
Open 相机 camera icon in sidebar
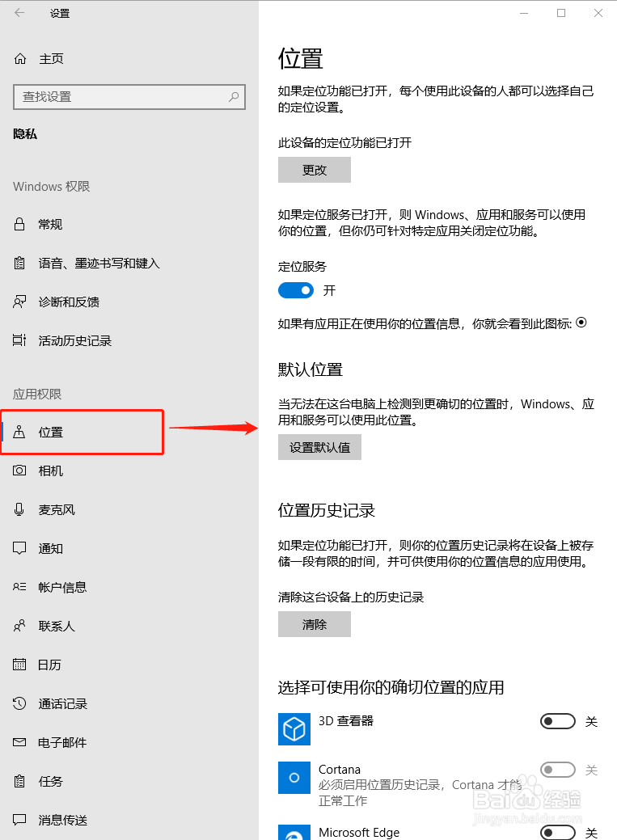(19, 471)
